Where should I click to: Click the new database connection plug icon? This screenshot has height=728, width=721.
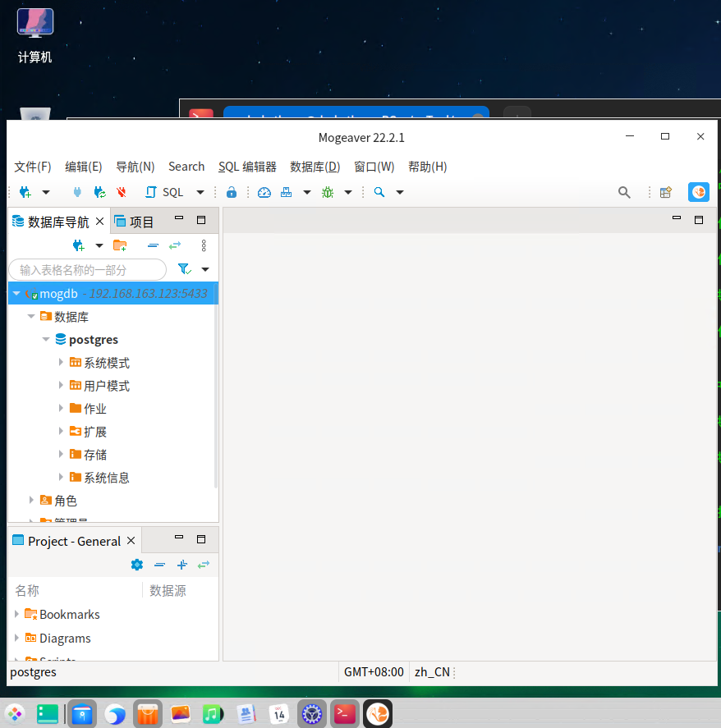click(25, 192)
